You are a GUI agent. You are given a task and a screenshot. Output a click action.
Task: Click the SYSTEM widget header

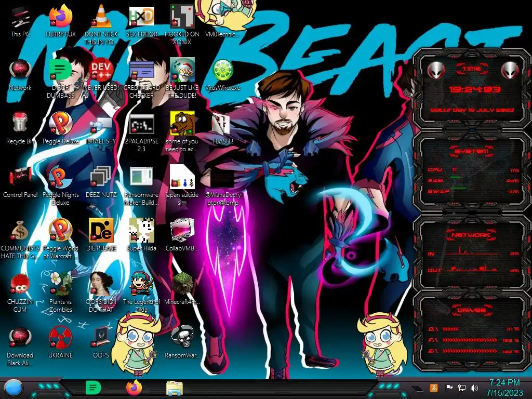coord(471,151)
